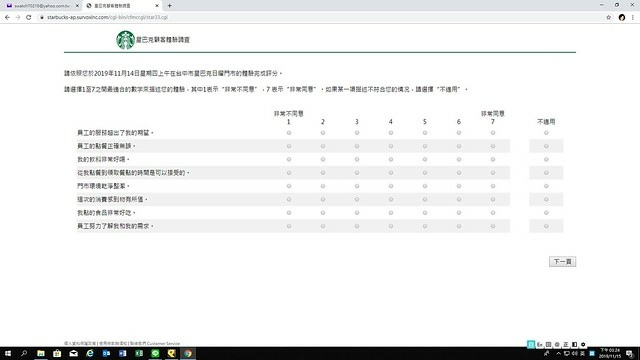The height and width of the screenshot is (360, 640).
Task: Rate 我的飲料非常好喝 as 7
Action: 493,160
